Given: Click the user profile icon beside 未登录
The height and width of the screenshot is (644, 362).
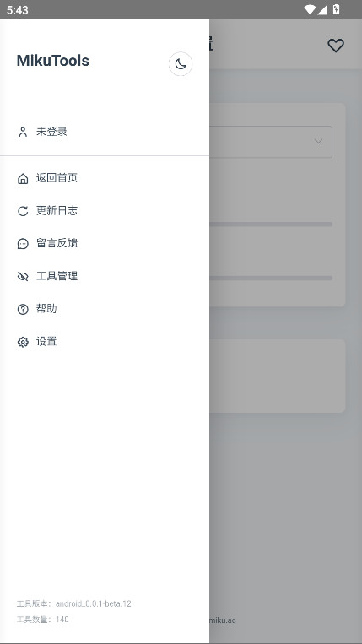Looking at the screenshot, I should [x=23, y=132].
